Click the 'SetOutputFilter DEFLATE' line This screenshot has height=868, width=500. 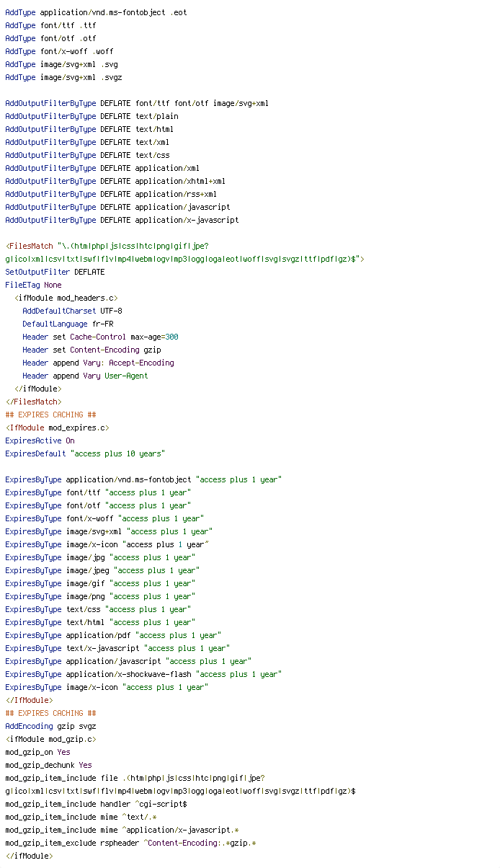pos(55,272)
